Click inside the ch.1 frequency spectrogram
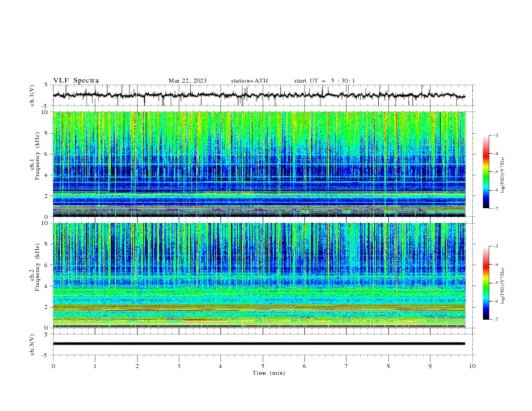The height and width of the screenshot is (411, 532). [x=259, y=164]
